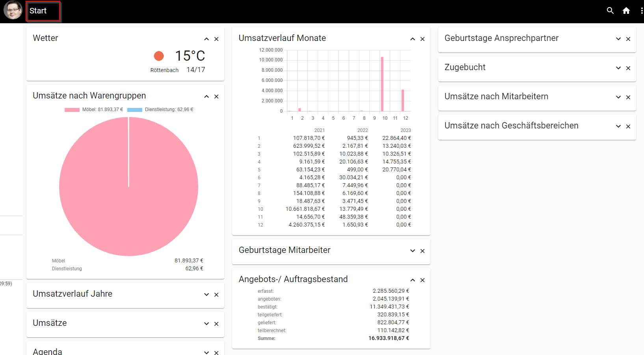Click the tall month 10 bar

point(382,85)
